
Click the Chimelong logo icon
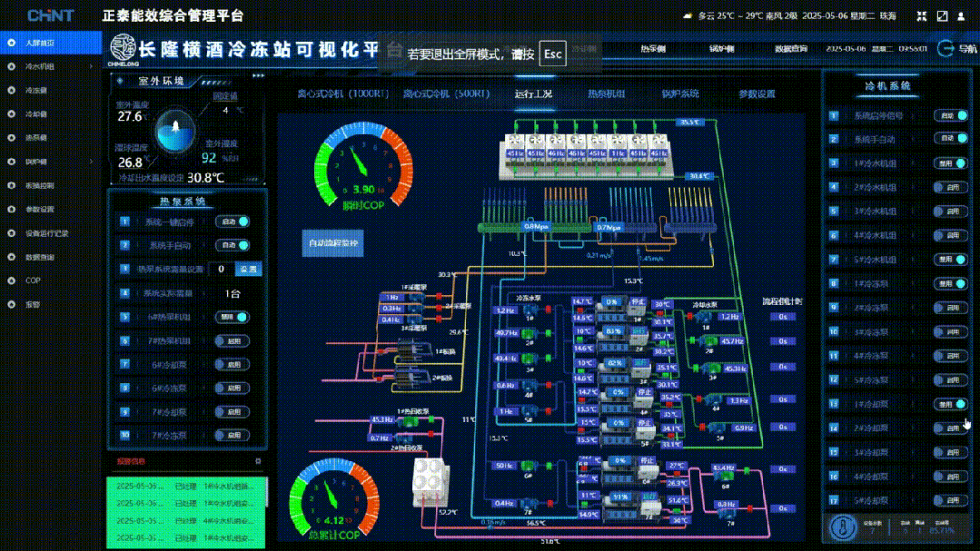coord(123,48)
